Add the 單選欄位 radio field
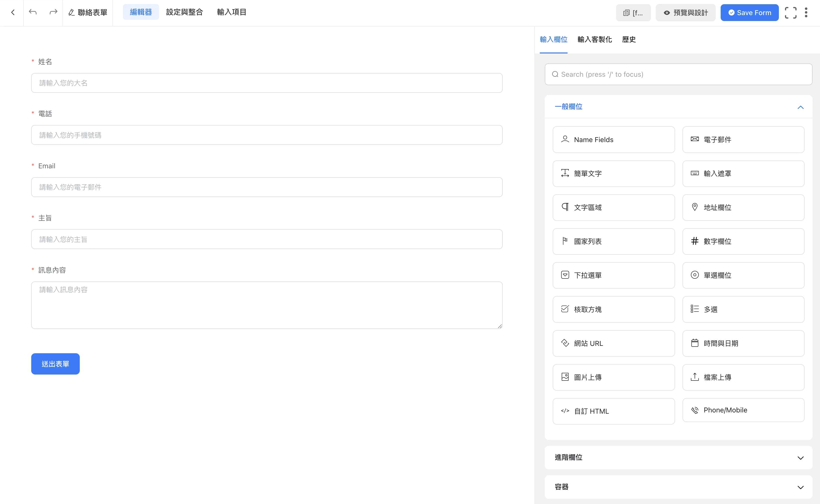Image resolution: width=820 pixels, height=504 pixels. [x=743, y=275]
